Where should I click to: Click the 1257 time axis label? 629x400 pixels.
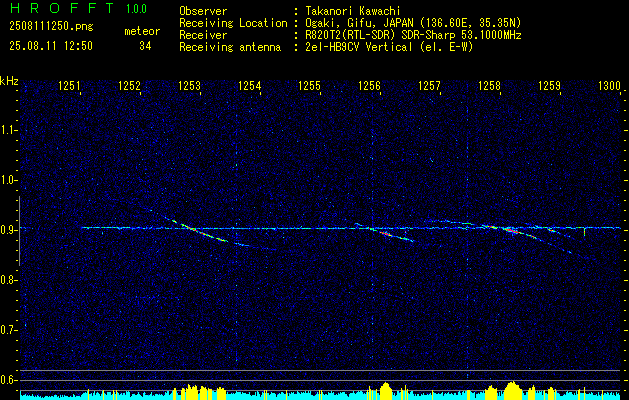[429, 86]
